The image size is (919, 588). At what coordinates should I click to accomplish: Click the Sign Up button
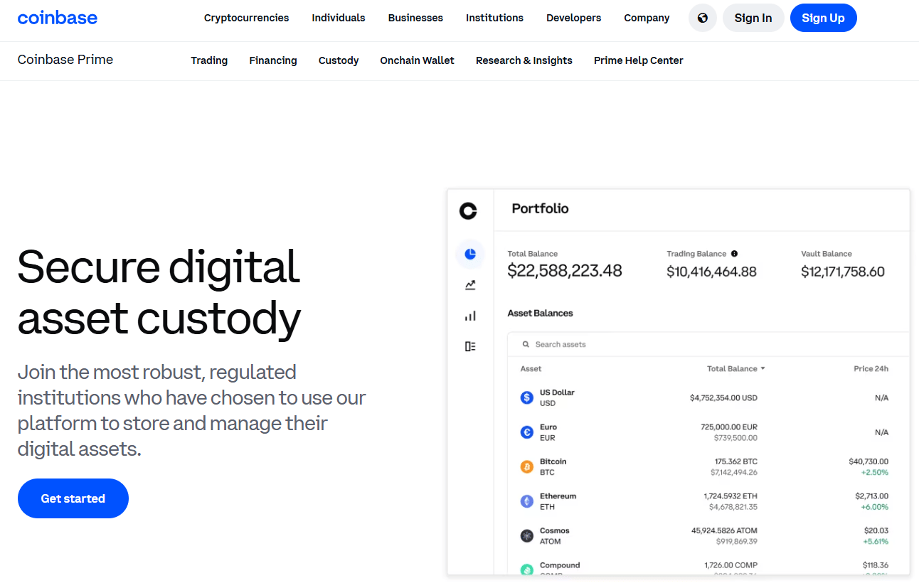click(824, 18)
